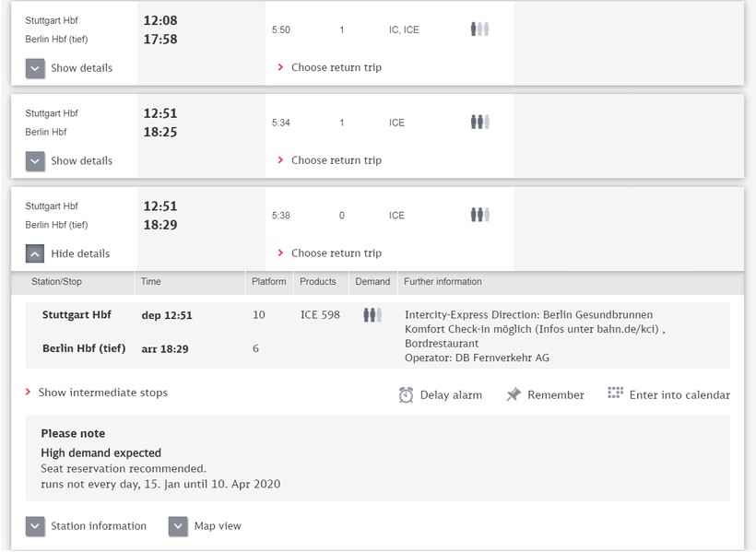The height and width of the screenshot is (552, 756).
Task: Show intermediate stops of ICE 598
Action: coord(102,393)
